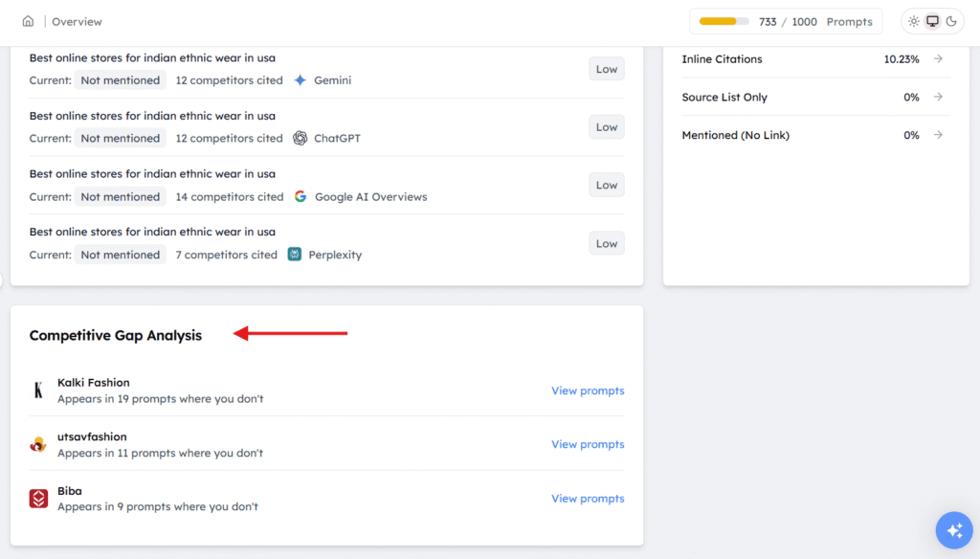
Task: Open the Overview breadcrumb
Action: (77, 21)
